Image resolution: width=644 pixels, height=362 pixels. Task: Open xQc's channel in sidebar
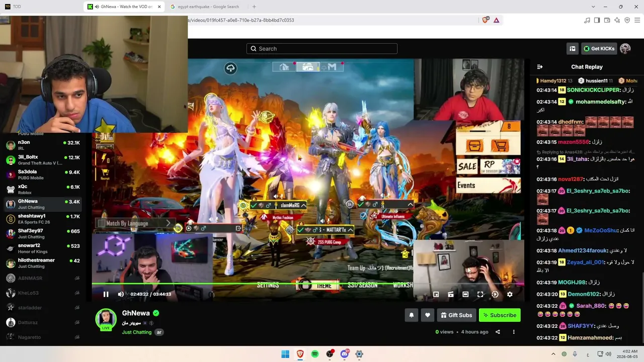pos(43,189)
